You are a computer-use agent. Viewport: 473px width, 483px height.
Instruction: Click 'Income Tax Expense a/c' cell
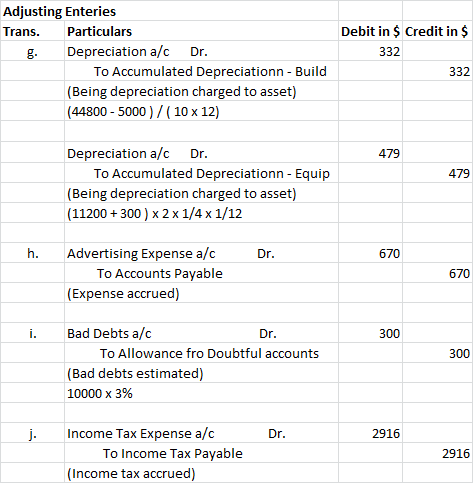[x=201, y=433]
